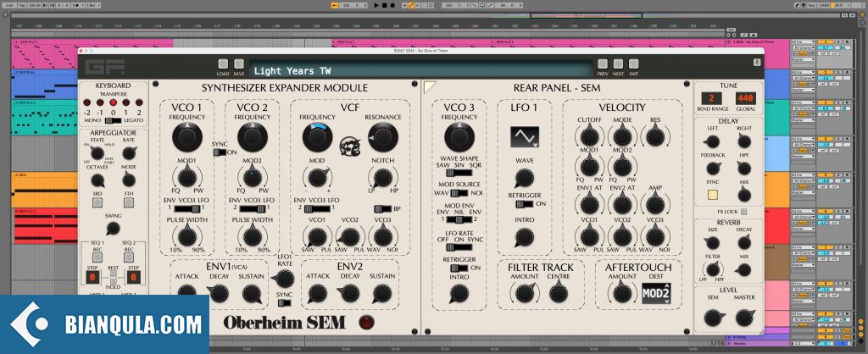Open the All Ins dropdown of track 1

tap(804, 42)
